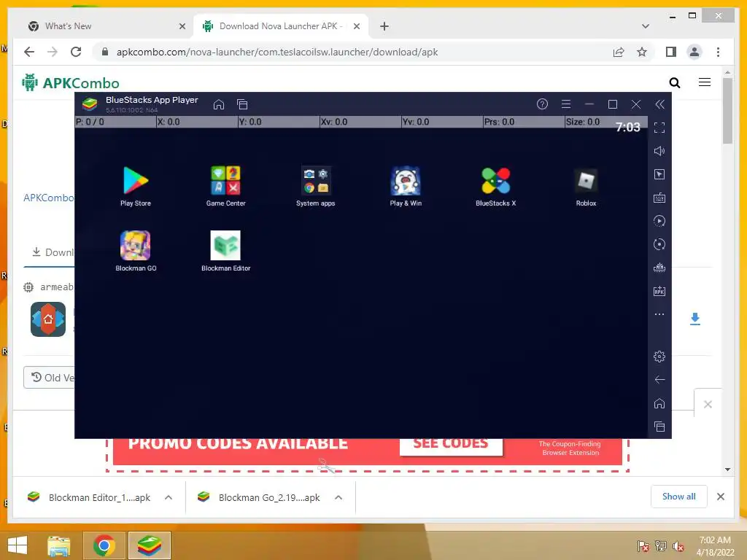Open a new Chrome tab
Screen dimensions: 747x560
pyautogui.click(x=384, y=26)
